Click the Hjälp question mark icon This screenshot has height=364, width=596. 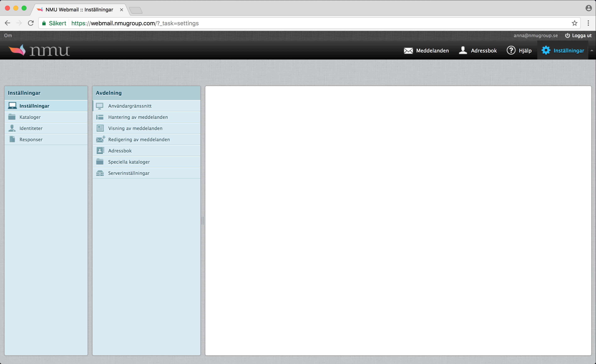click(511, 50)
